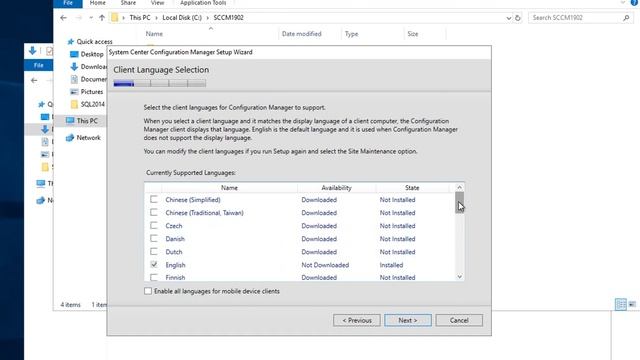Refresh the SCCM1902 folder view
The image size is (640, 360).
[518, 18]
